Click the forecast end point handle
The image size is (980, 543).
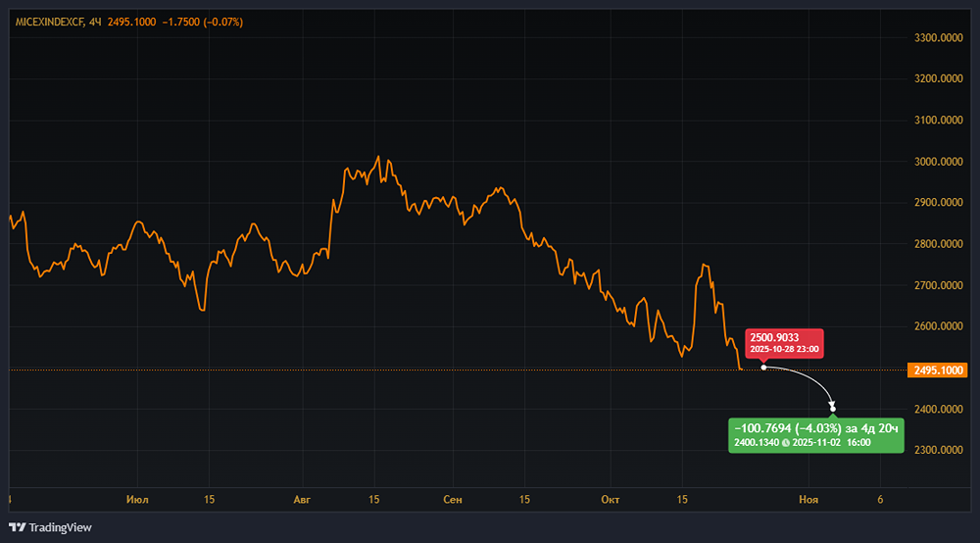(833, 409)
